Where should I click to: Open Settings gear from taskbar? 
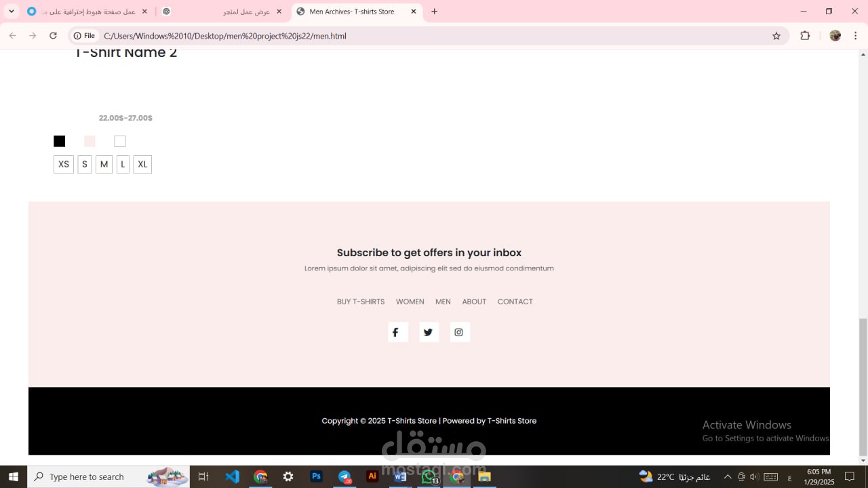(x=288, y=476)
